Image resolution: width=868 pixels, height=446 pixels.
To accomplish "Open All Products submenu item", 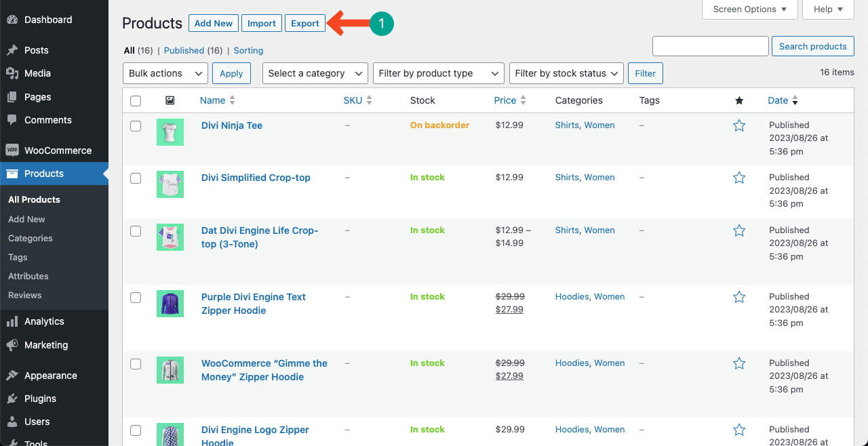I will coord(34,199).
